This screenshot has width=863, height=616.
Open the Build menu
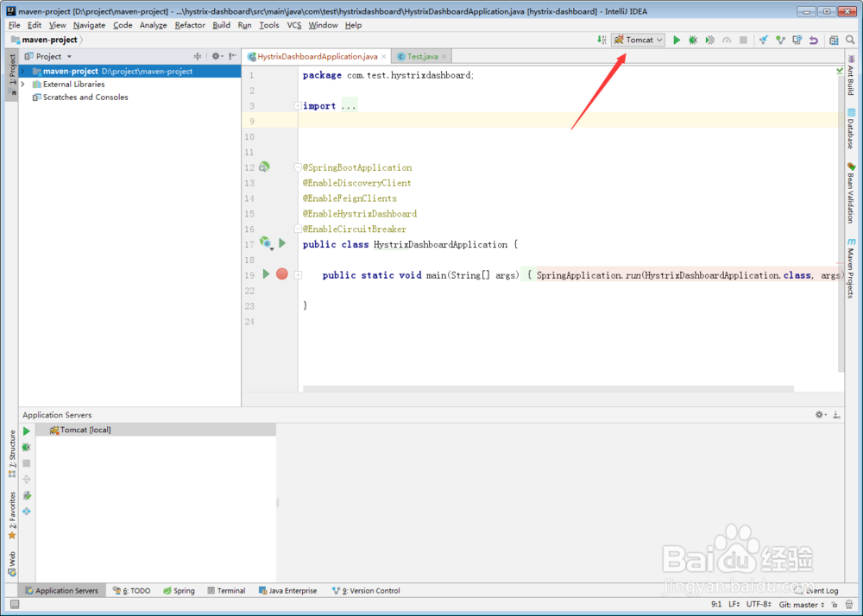click(x=221, y=25)
